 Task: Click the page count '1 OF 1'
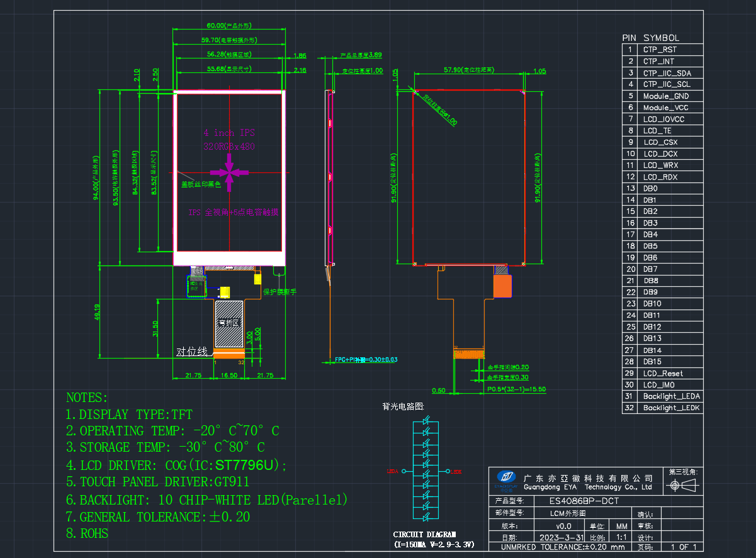684,547
